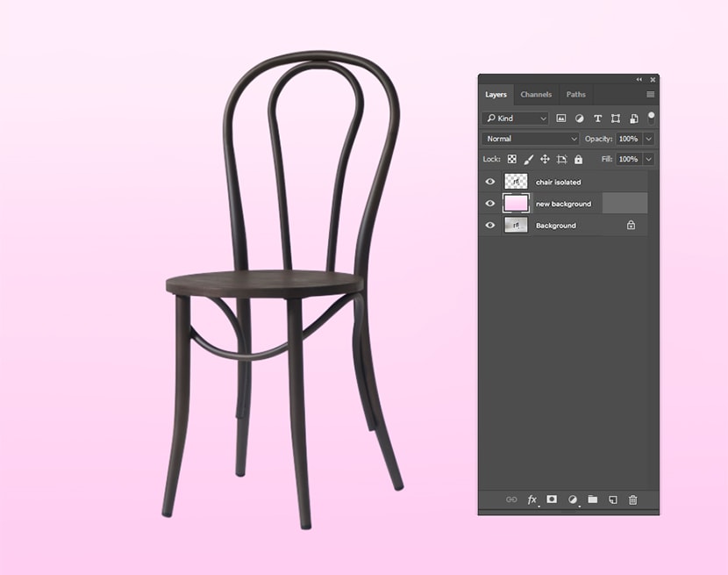
Task: Click the chair seat on canvas
Action: click(264, 283)
